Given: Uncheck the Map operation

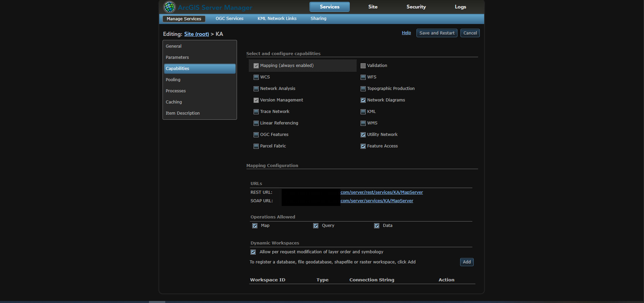Looking at the screenshot, I should (255, 226).
